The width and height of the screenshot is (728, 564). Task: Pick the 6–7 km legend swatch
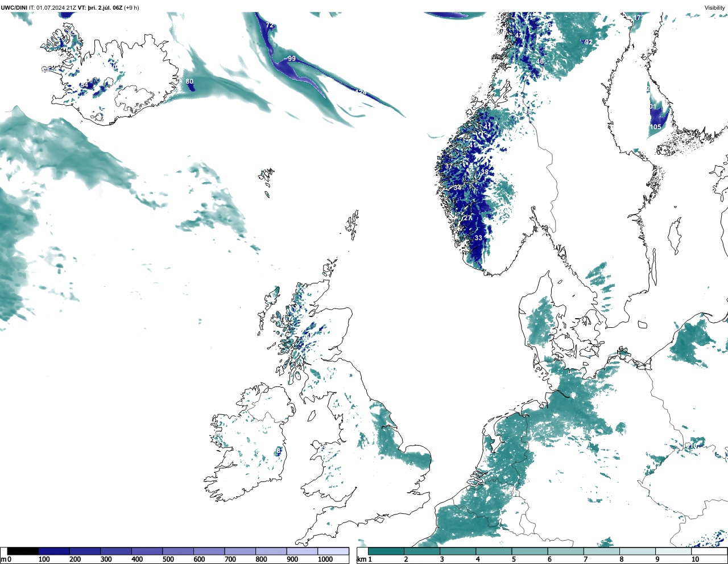tap(565, 551)
